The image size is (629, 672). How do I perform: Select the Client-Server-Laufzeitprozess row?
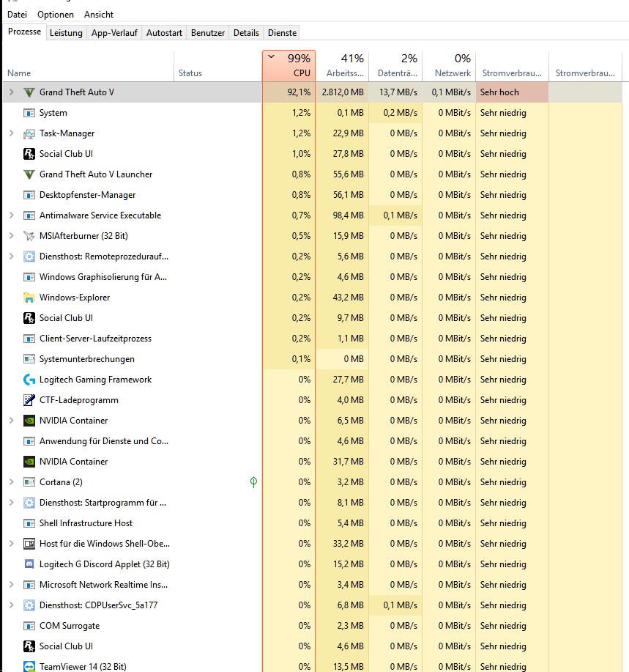click(313, 339)
